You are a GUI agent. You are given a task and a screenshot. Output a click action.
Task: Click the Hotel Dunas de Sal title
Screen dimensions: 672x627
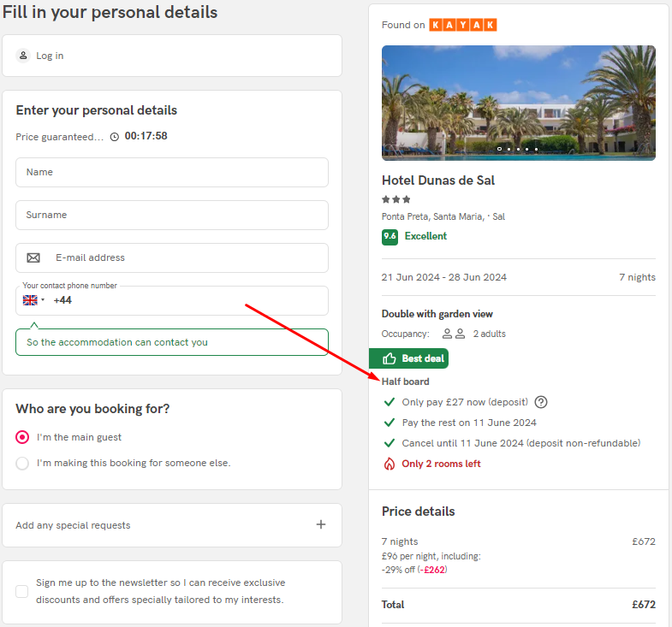click(x=438, y=180)
